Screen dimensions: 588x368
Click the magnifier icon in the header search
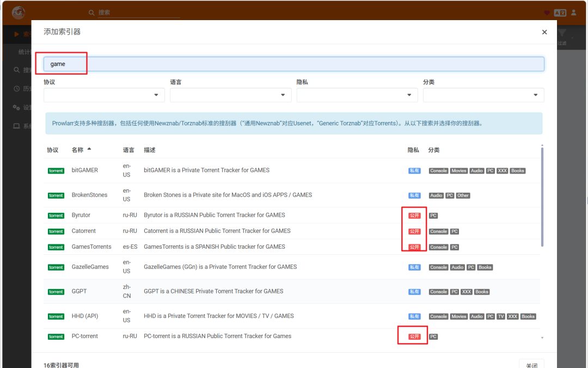pos(91,13)
